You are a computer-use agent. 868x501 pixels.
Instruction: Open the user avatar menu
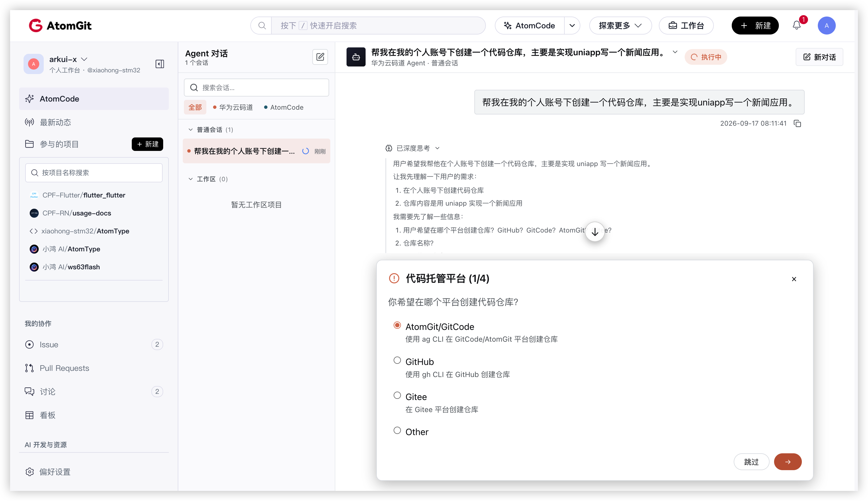[827, 26]
